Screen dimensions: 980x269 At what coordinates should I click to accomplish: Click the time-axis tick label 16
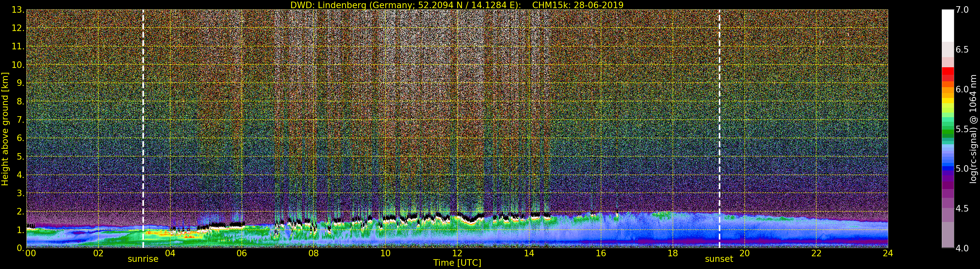(x=601, y=253)
